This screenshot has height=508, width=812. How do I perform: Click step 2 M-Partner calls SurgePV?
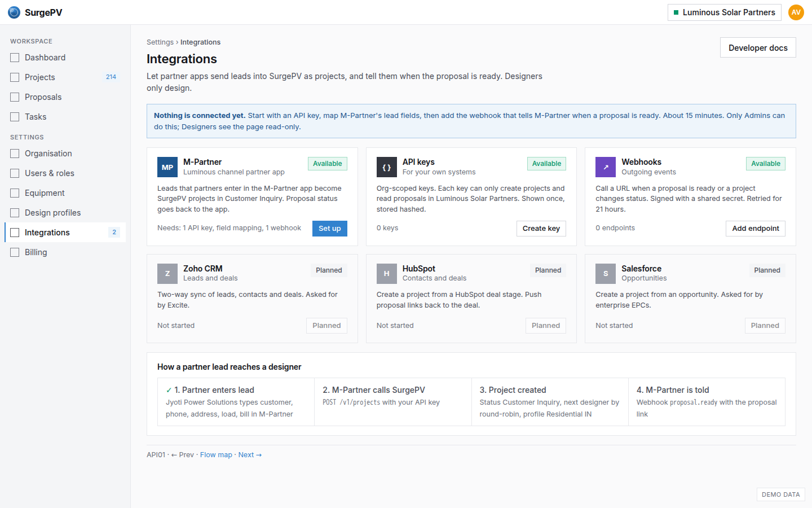point(393,402)
